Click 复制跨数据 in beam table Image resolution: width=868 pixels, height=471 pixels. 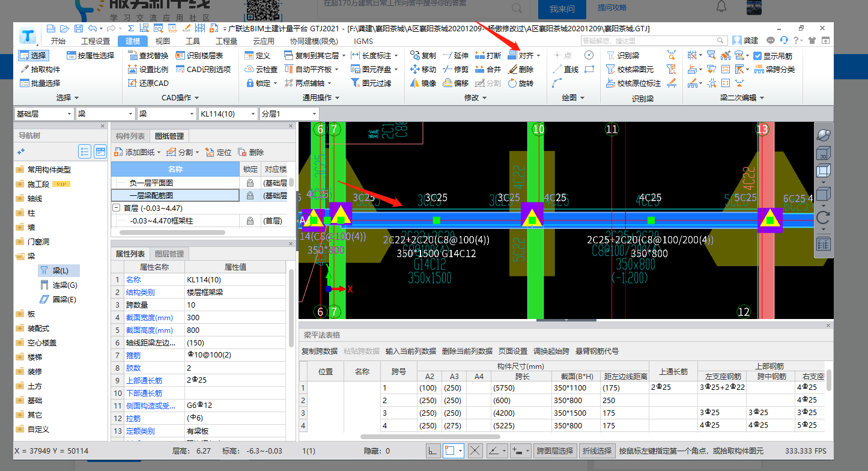320,351
